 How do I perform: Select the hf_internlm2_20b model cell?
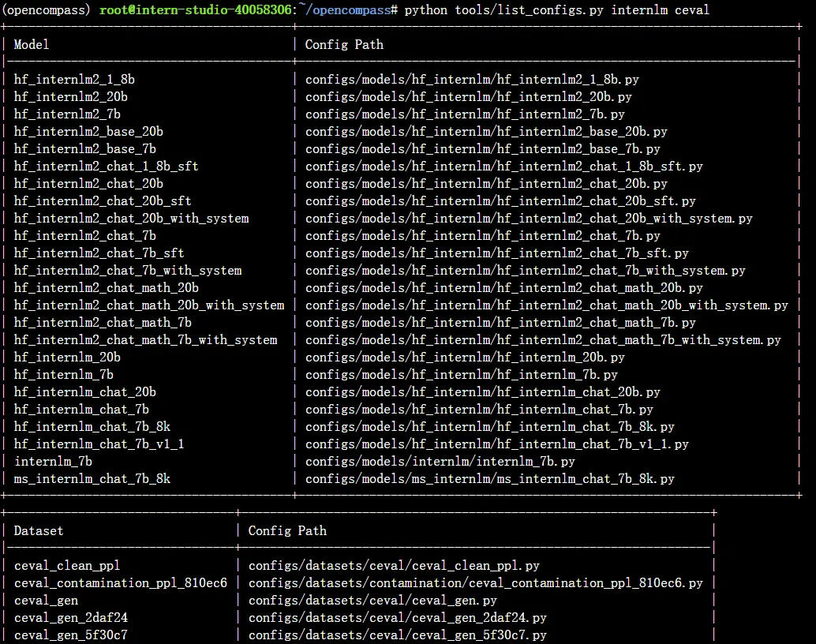[71, 97]
